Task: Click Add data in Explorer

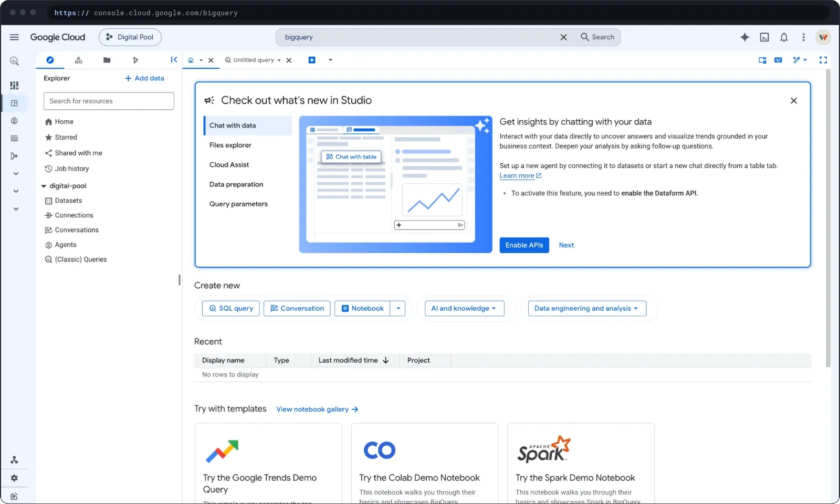Action: pos(144,78)
